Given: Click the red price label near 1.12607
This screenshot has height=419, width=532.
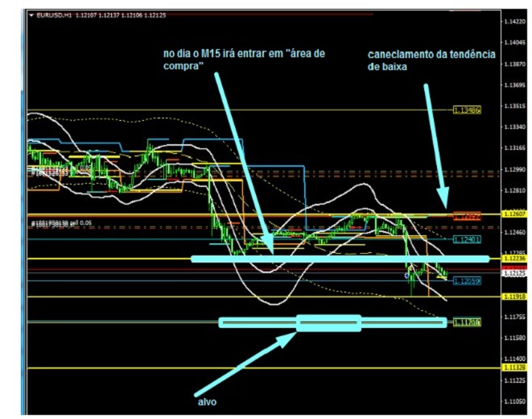Looking at the screenshot, I should pos(466,216).
